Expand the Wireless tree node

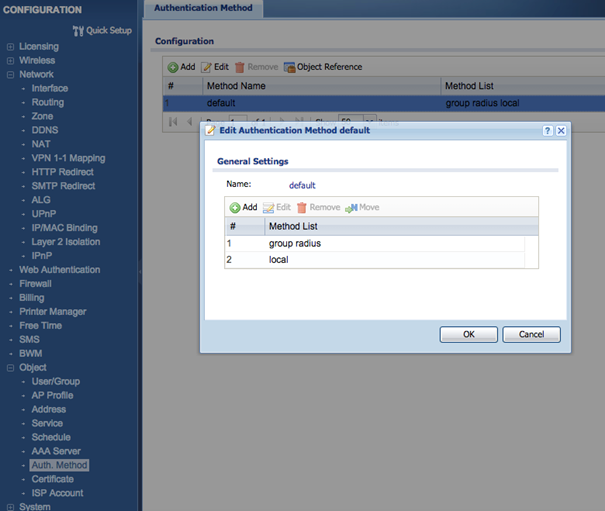pos(10,61)
